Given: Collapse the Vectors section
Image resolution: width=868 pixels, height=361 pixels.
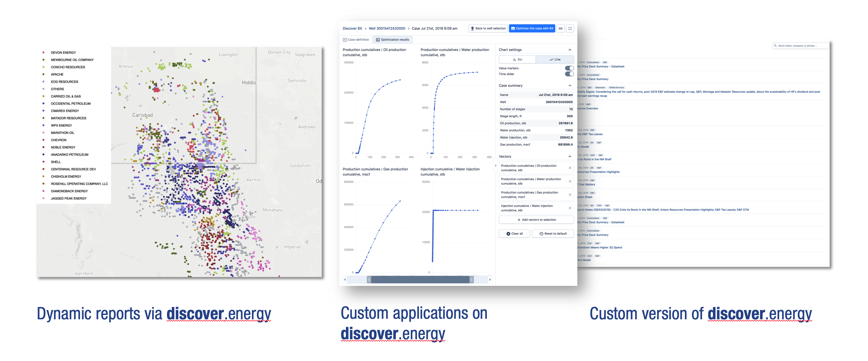Looking at the screenshot, I should click(x=570, y=157).
